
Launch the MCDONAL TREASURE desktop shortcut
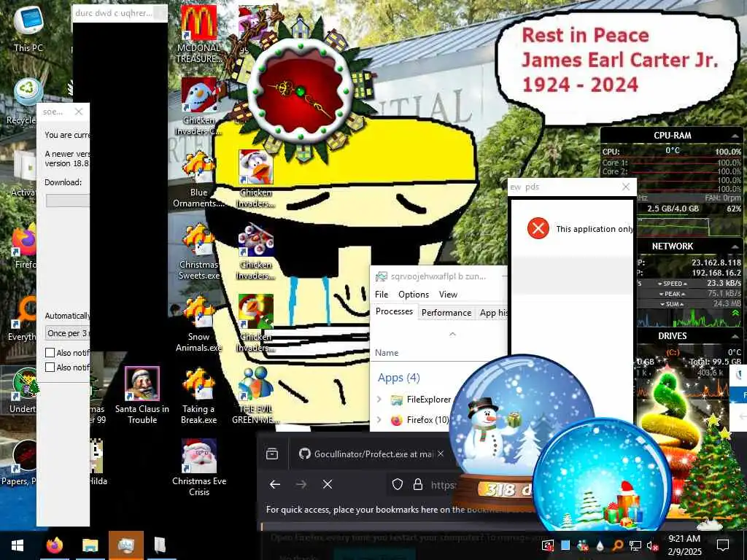click(x=198, y=34)
